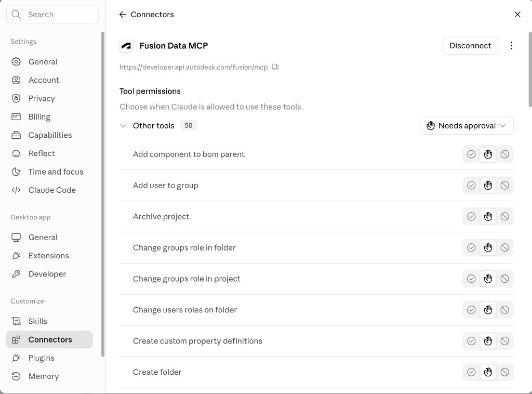
Task: Open the Plugins page
Action: [x=49, y=358]
